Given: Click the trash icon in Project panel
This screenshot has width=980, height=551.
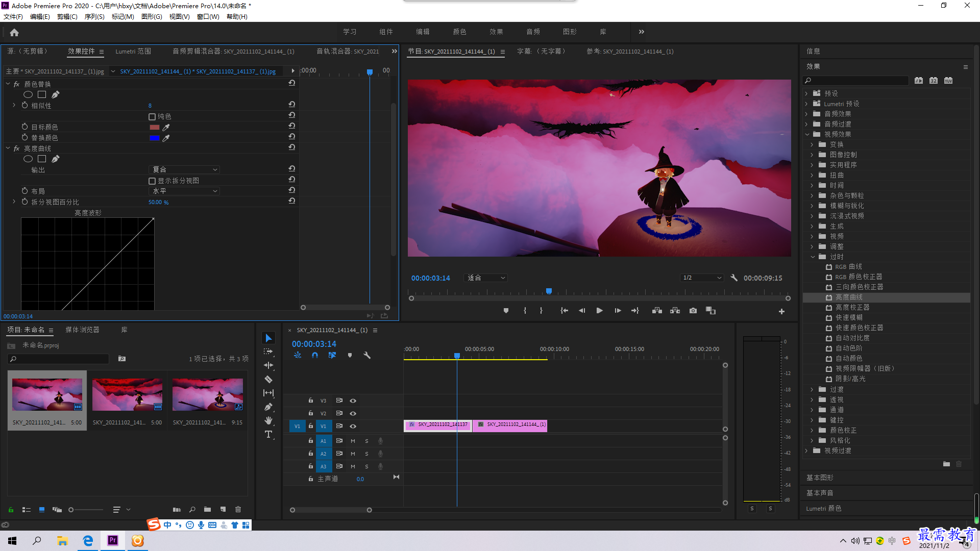Looking at the screenshot, I should coord(238,509).
